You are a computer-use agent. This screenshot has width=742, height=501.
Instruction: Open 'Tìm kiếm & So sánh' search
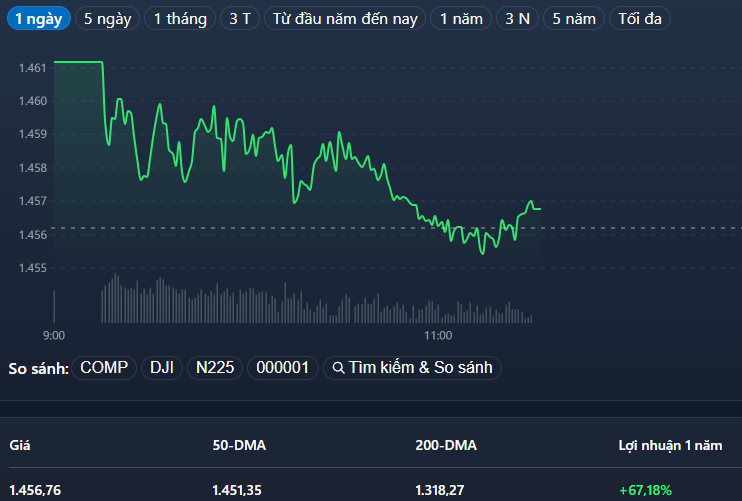coord(420,368)
